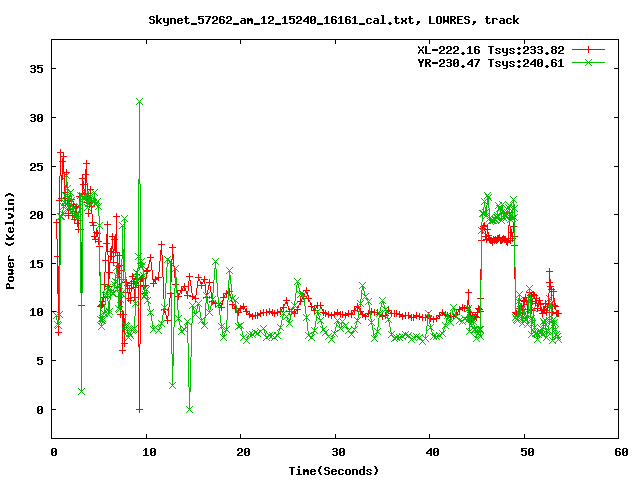Click legend entry 'YR-230.47 Tsys:240.61'
Image resolution: width=640 pixels, height=480 pixels.
pyautogui.click(x=491, y=63)
